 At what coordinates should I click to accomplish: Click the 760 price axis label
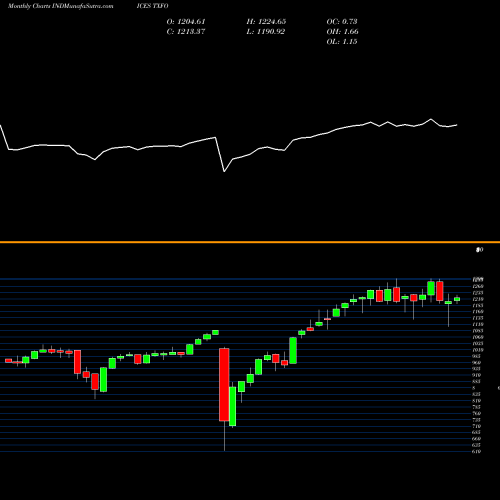point(477,413)
